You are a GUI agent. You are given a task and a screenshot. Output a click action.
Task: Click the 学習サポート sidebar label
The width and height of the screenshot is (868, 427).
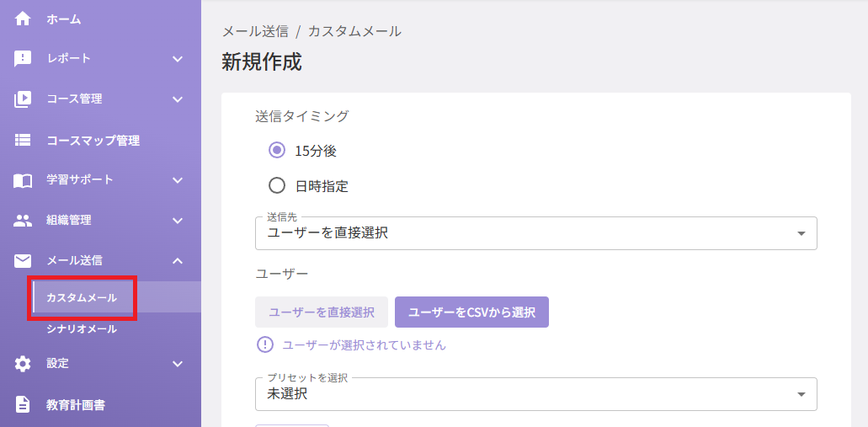[x=80, y=180]
